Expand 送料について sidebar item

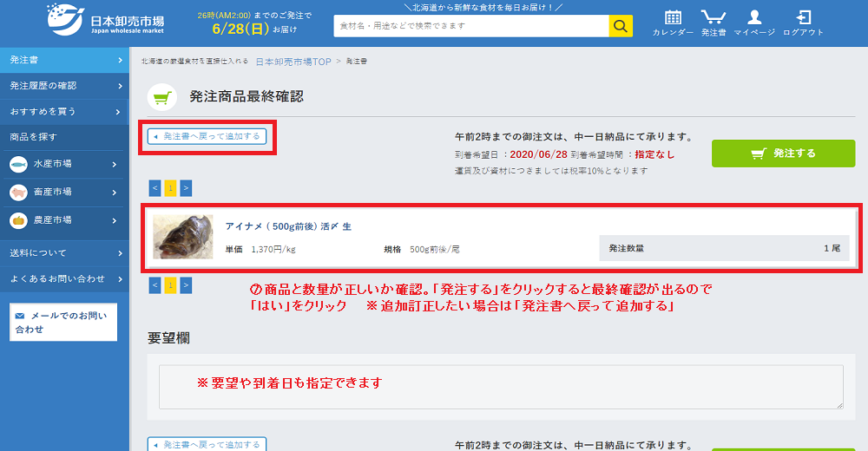point(64,253)
